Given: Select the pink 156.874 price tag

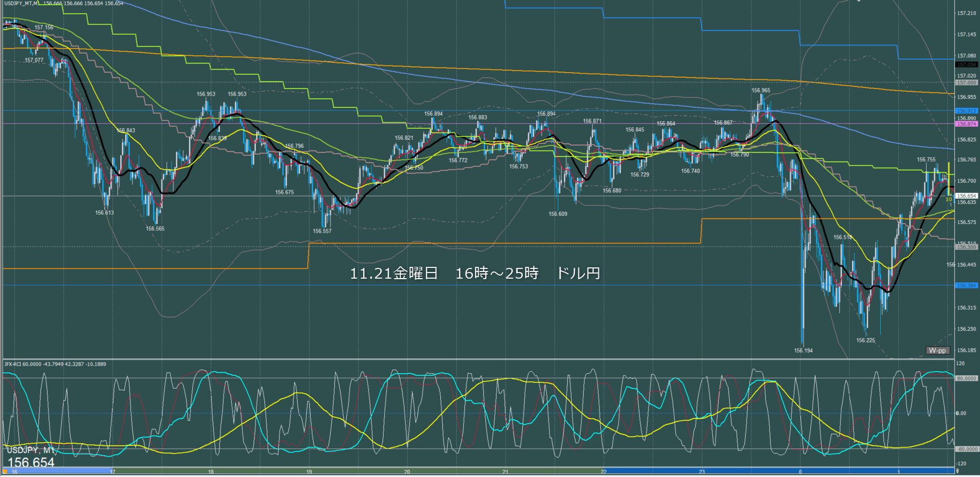Looking at the screenshot, I should tap(966, 124).
